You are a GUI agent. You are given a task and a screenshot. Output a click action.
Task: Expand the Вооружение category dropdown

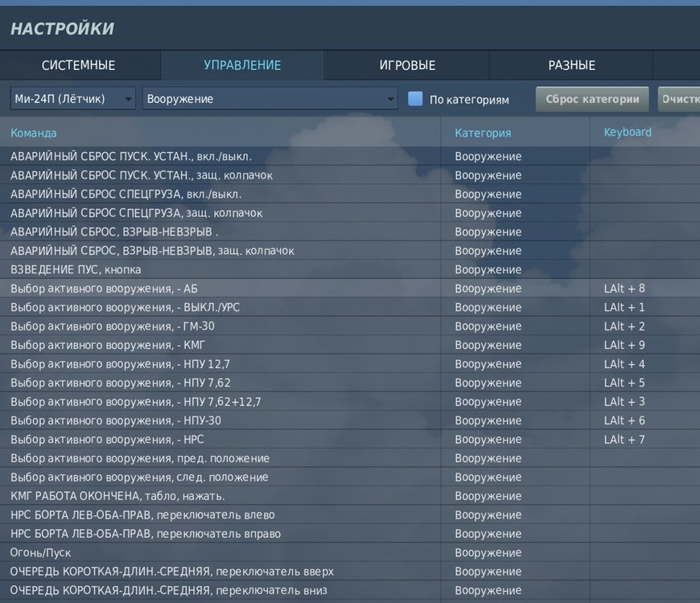click(x=270, y=99)
